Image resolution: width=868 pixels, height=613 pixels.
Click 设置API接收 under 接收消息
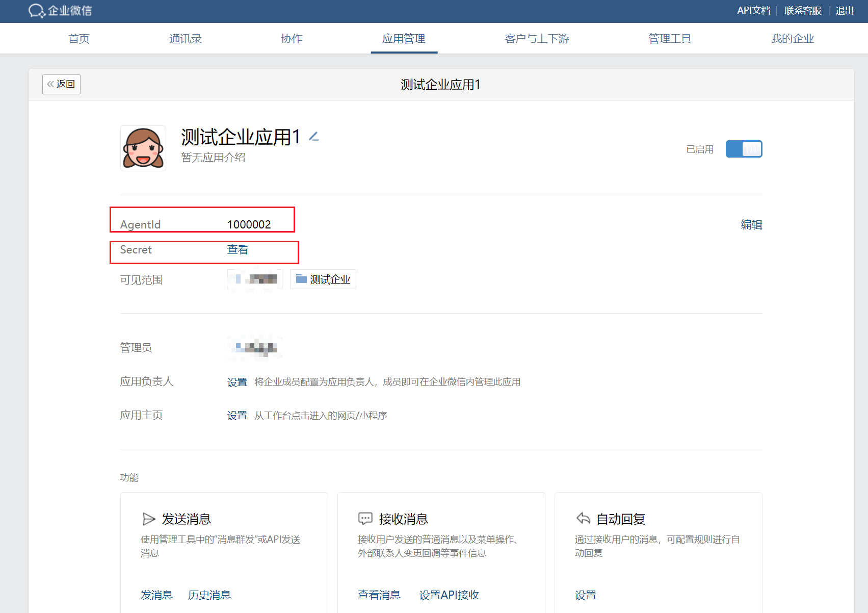[x=448, y=595]
